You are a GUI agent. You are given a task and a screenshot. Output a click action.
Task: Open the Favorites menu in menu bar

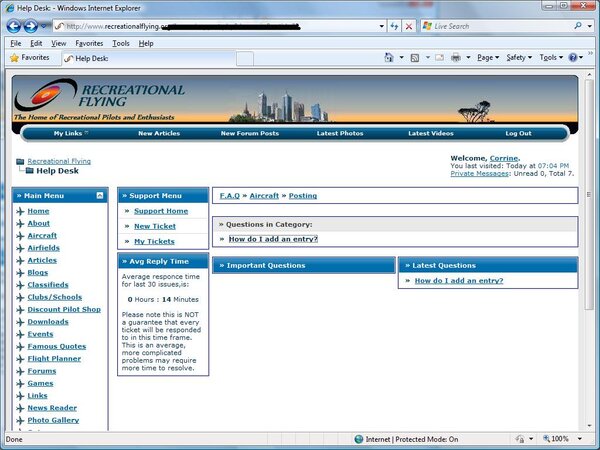[x=89, y=43]
